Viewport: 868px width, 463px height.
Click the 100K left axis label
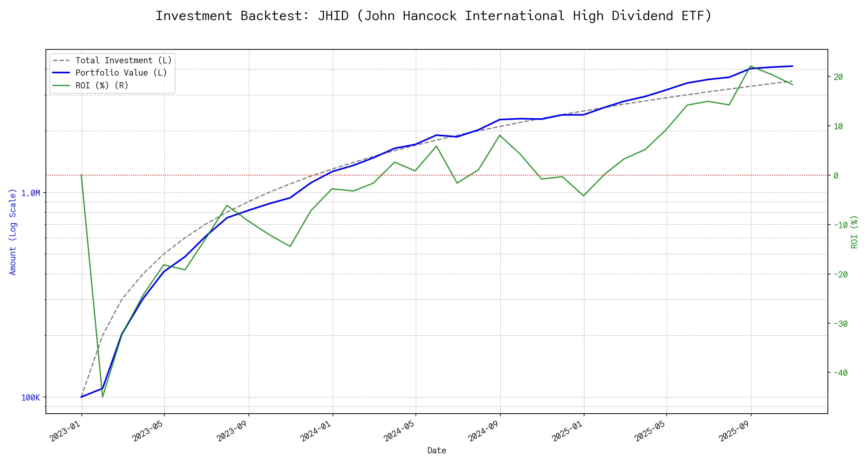point(31,397)
